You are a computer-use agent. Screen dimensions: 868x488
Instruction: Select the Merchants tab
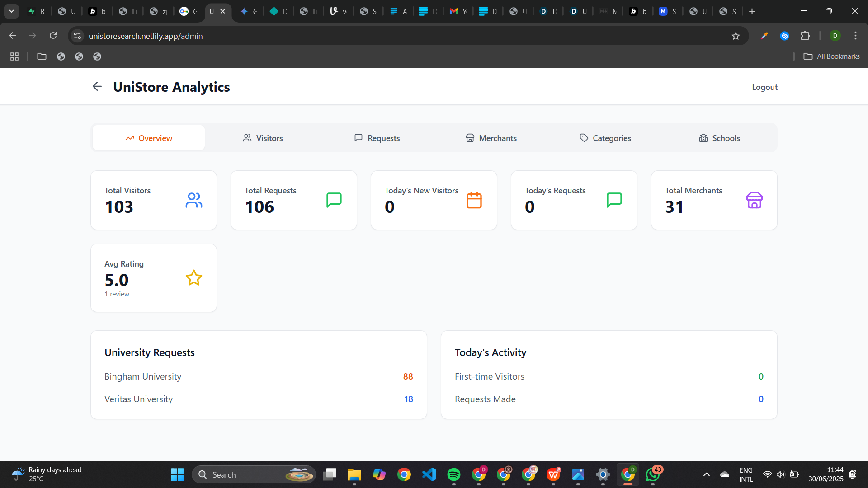click(491, 138)
